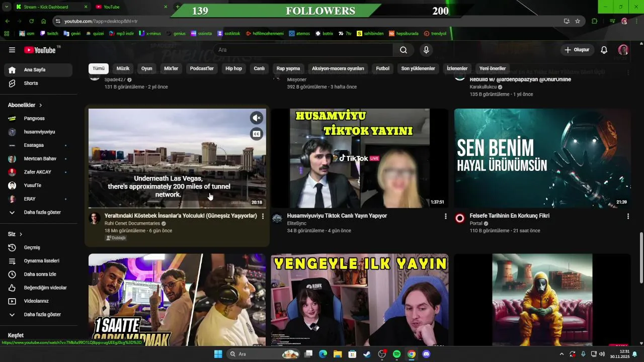
Task: Select the Aksiyon-macera oyunları chip
Action: point(338,68)
